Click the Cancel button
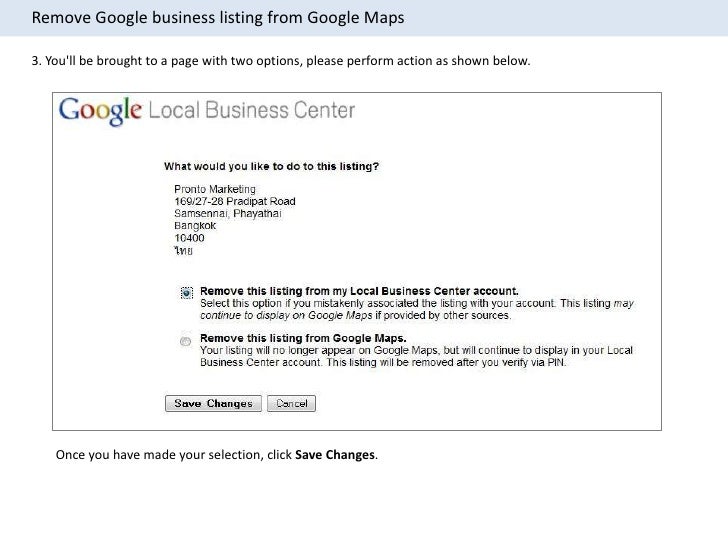 (291, 403)
